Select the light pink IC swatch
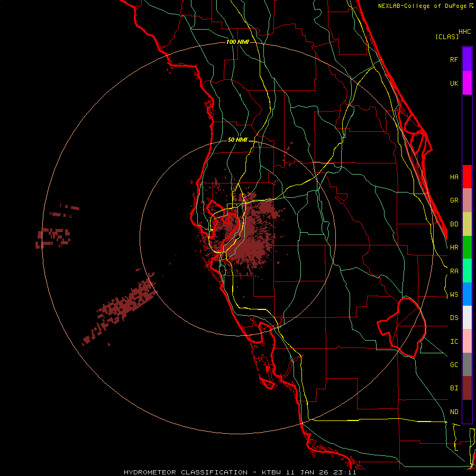 pos(467,341)
